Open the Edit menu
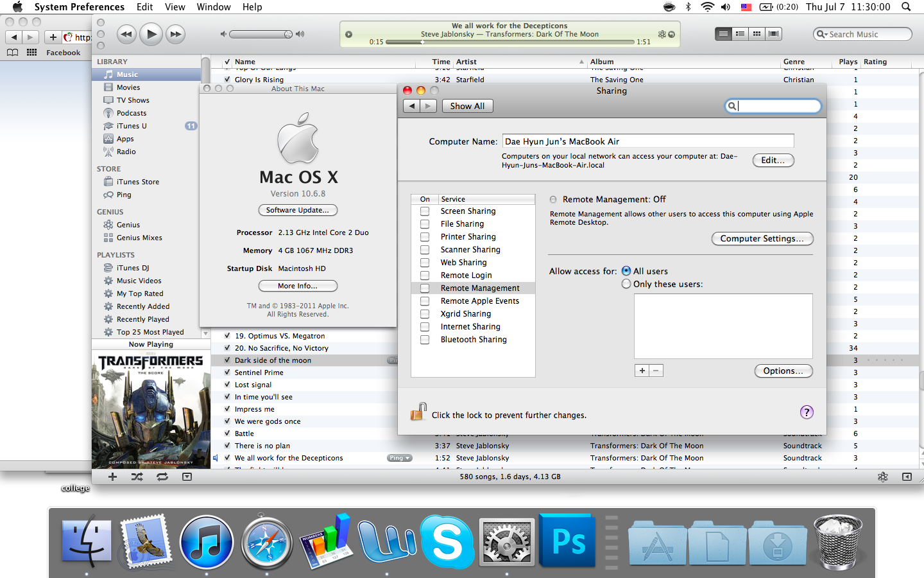The height and width of the screenshot is (578, 924). pos(145,7)
